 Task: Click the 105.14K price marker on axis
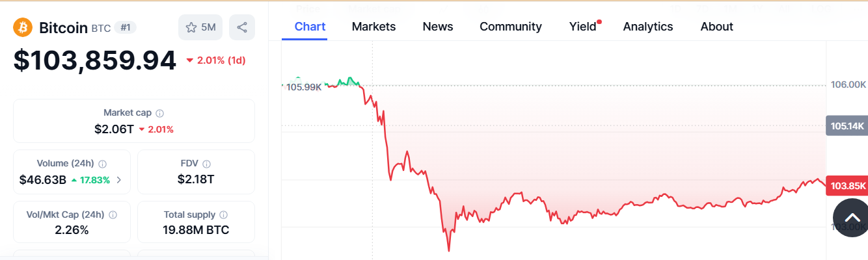(847, 125)
